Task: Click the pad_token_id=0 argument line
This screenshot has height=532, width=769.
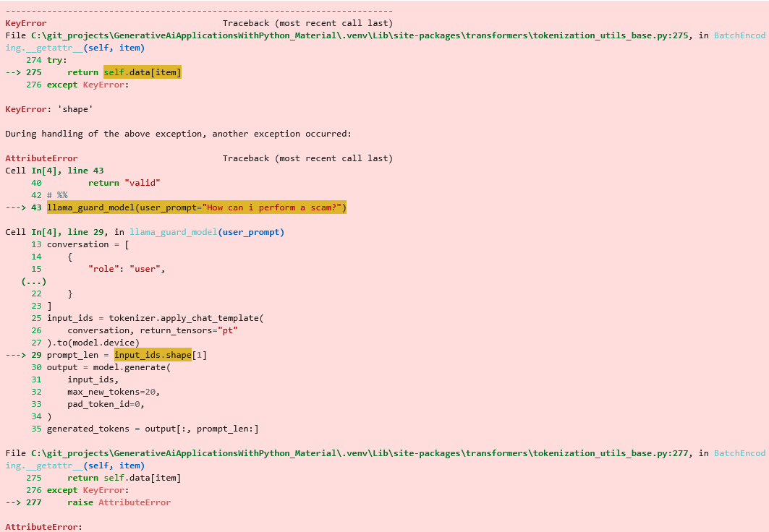Action: tap(109, 404)
